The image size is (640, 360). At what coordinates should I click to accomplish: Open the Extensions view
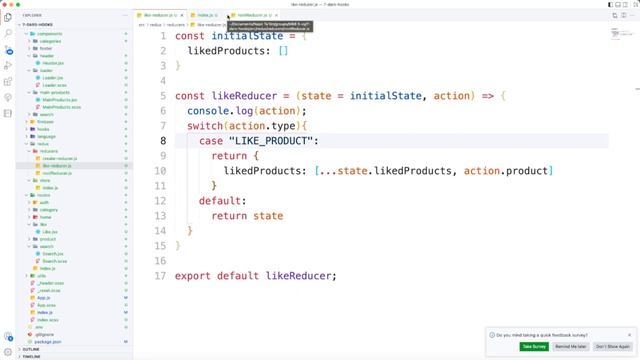tap(8, 82)
